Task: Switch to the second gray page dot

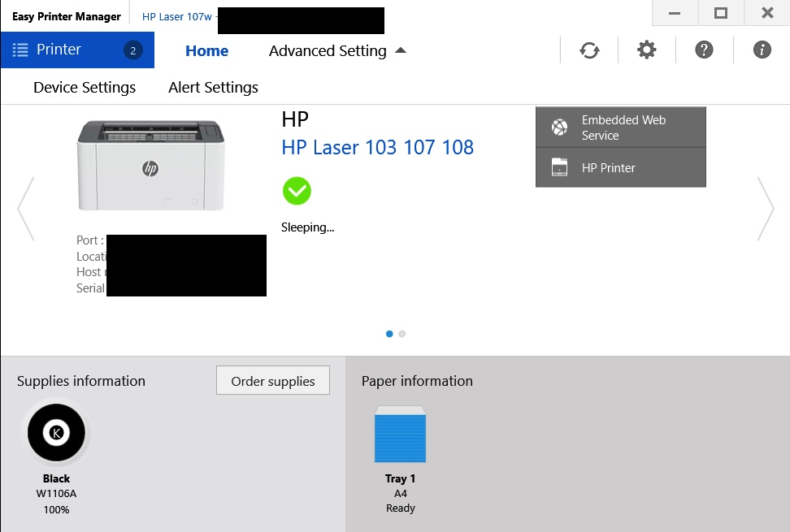Action: [x=402, y=334]
